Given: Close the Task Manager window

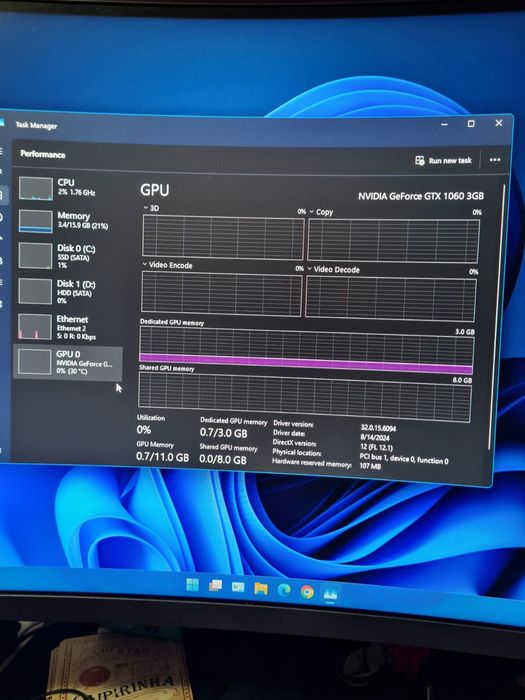Looking at the screenshot, I should click(499, 123).
